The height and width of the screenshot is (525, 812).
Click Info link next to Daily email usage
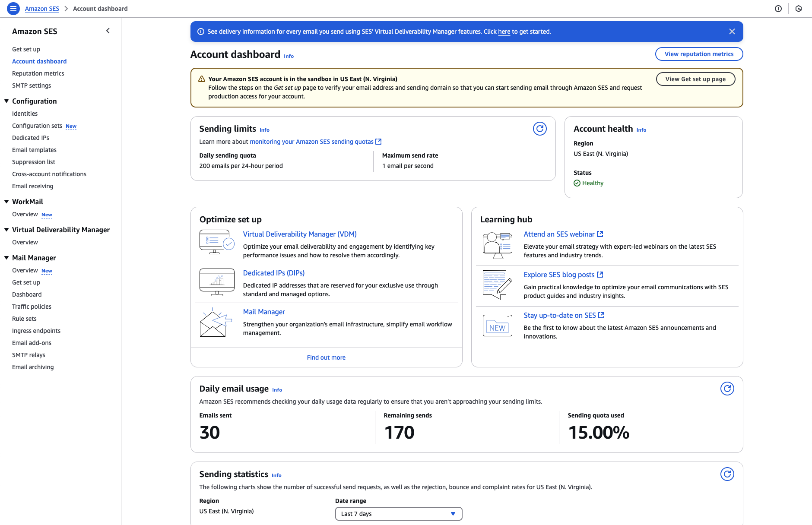pos(277,390)
